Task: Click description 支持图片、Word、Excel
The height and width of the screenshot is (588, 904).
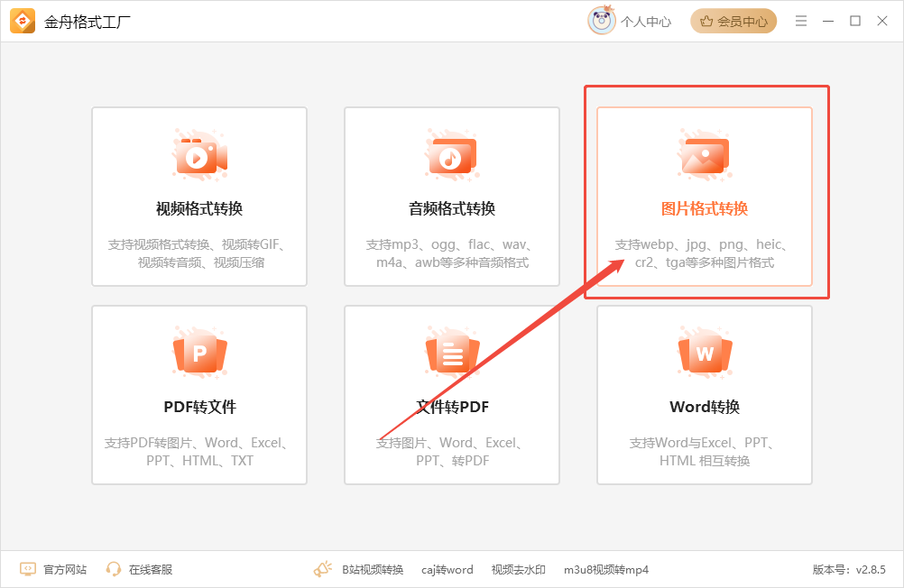Action: 448,443
